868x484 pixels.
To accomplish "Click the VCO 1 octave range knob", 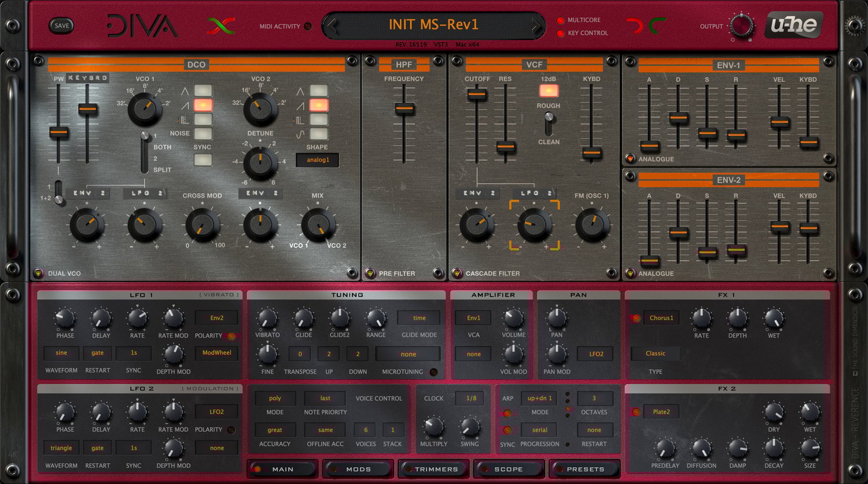I will [145, 108].
